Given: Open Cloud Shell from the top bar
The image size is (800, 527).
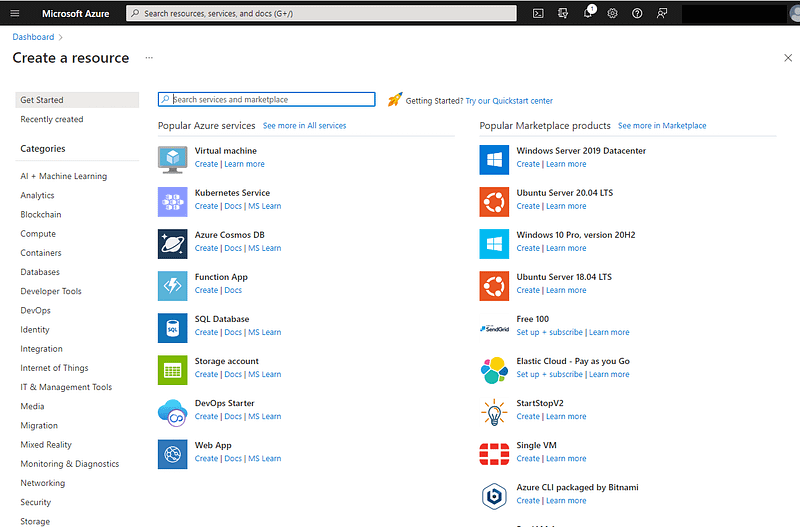Looking at the screenshot, I should click(538, 13).
